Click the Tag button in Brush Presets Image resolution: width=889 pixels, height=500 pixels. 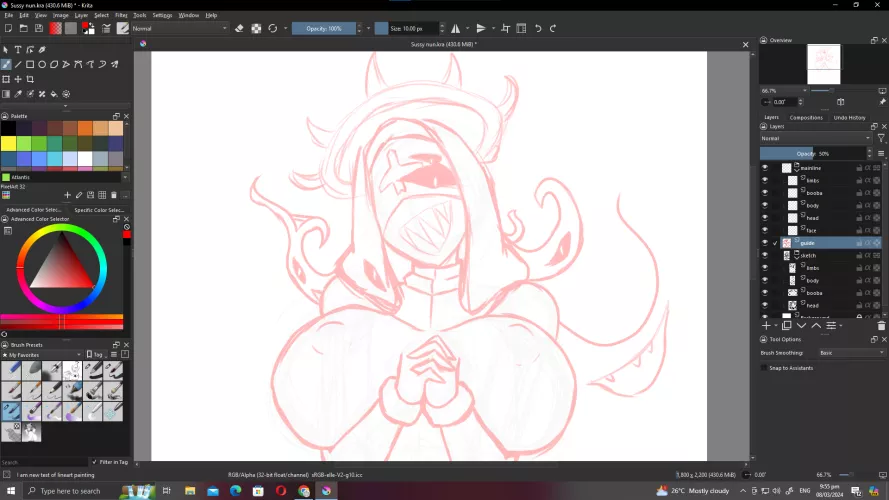coord(95,355)
